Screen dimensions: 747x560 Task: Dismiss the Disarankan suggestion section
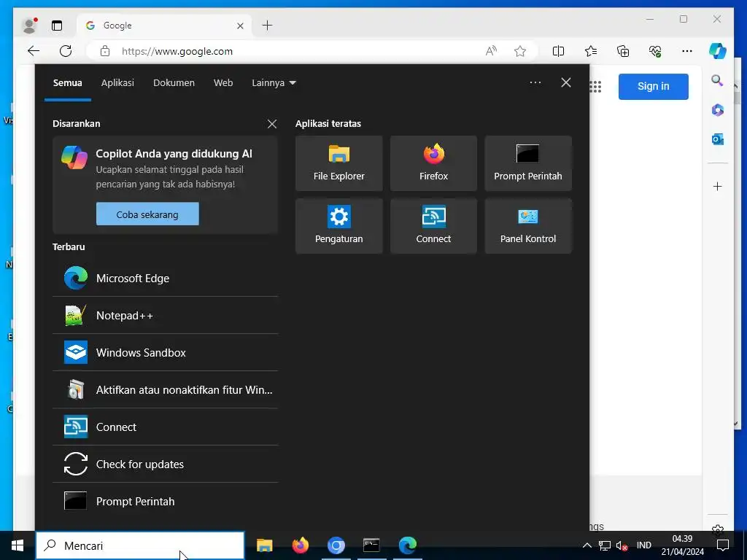[x=272, y=124]
